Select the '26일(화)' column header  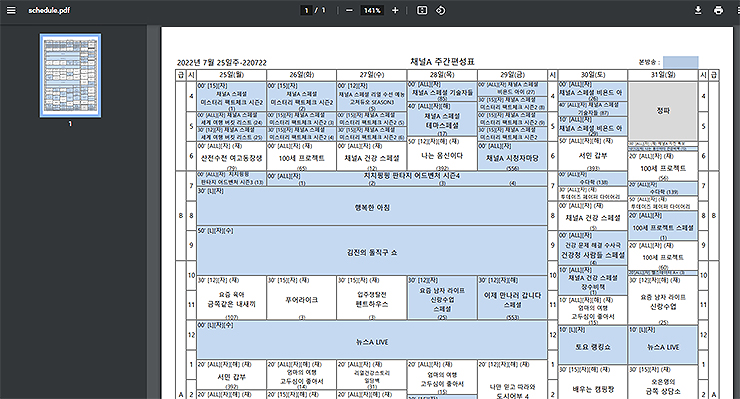(x=302, y=75)
